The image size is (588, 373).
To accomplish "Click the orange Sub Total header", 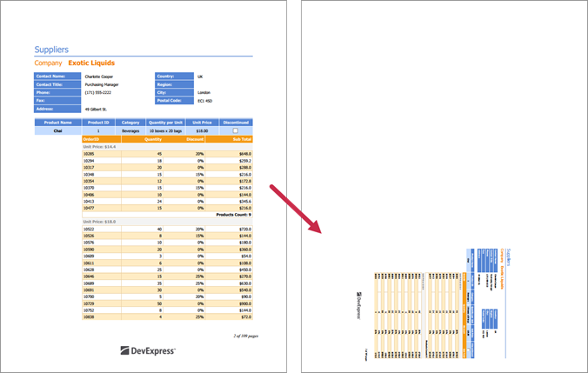I will click(x=241, y=138).
